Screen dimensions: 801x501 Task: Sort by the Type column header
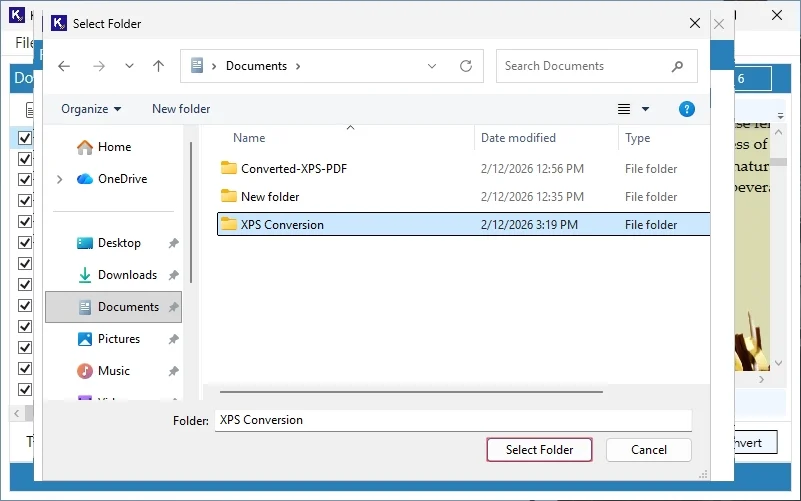click(638, 138)
